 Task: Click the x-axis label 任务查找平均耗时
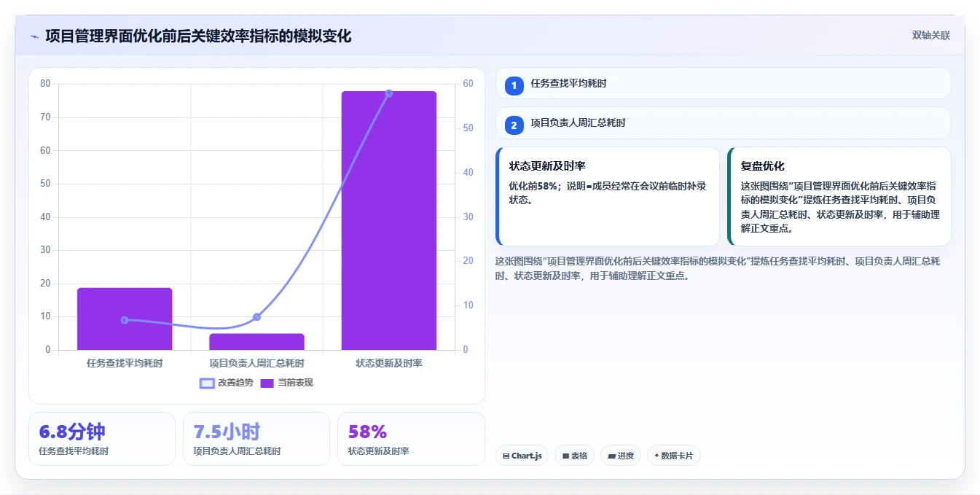[125, 363]
